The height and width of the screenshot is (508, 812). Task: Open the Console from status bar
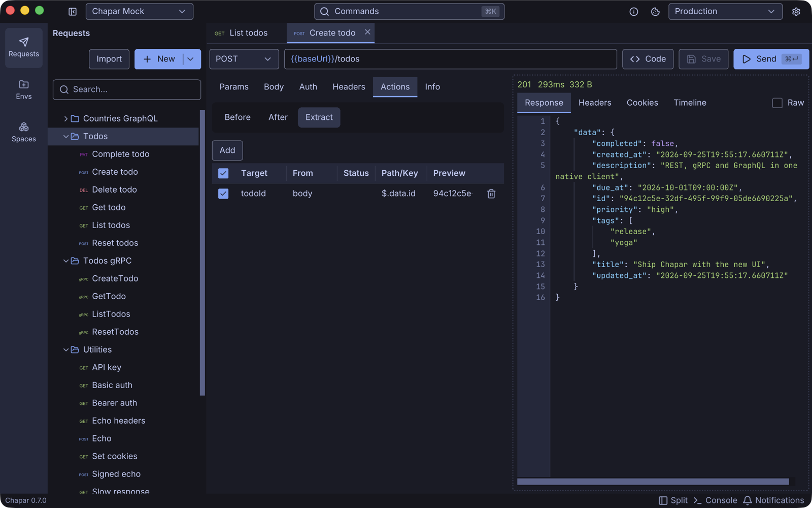pos(715,500)
